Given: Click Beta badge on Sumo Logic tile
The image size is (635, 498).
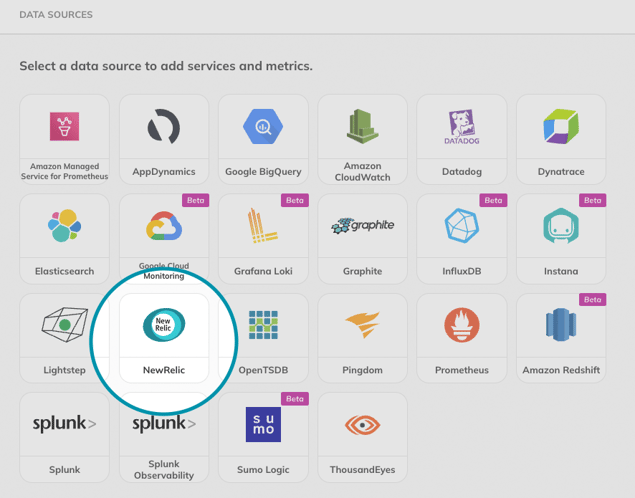Looking at the screenshot, I should 295,399.
